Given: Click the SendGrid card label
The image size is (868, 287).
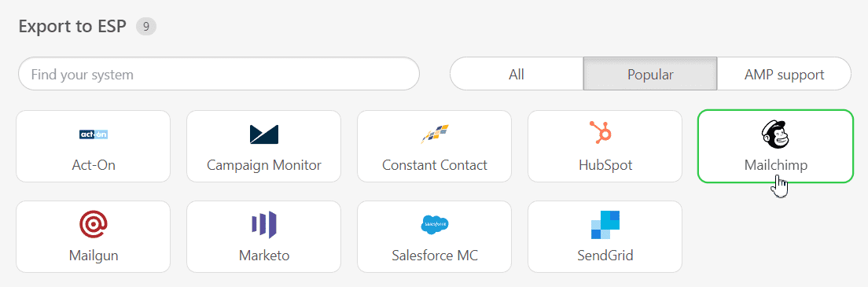Looking at the screenshot, I should click(x=605, y=256).
